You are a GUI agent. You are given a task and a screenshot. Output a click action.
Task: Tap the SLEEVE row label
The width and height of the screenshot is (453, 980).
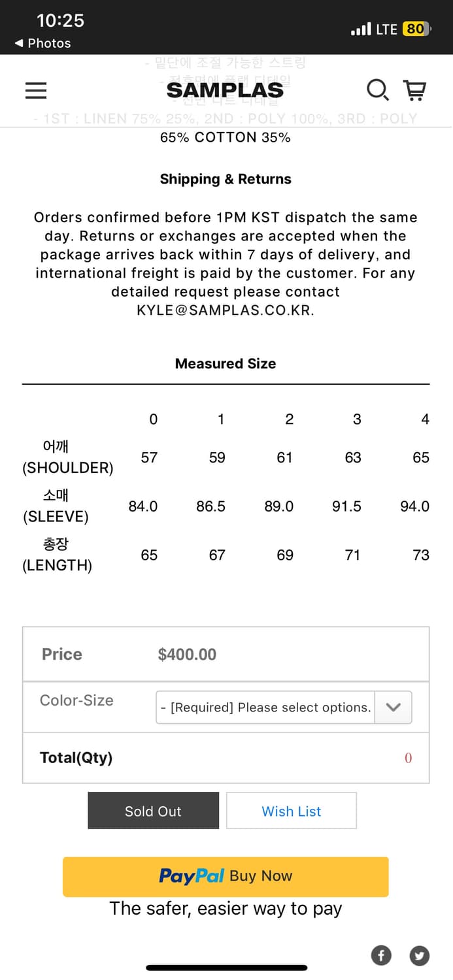[x=56, y=506]
